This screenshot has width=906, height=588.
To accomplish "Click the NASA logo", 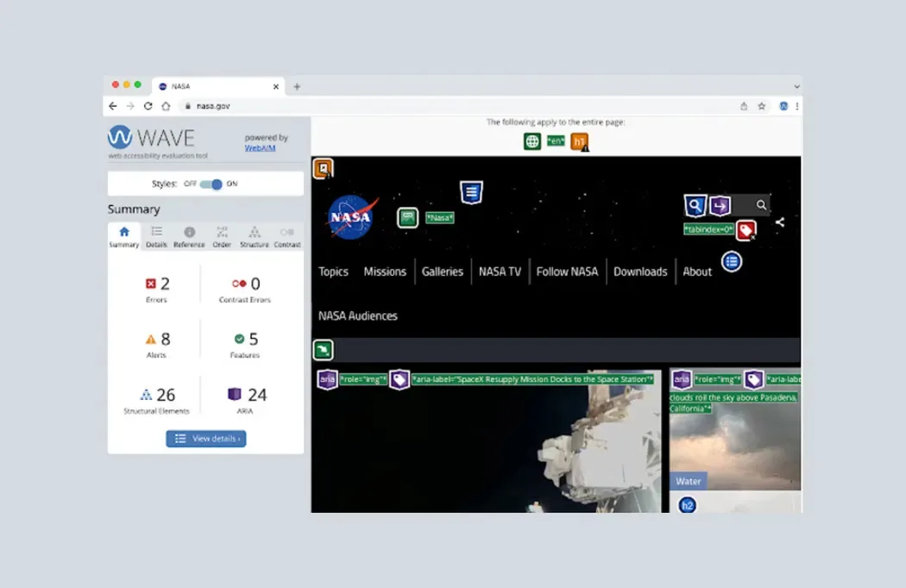I will 352,216.
